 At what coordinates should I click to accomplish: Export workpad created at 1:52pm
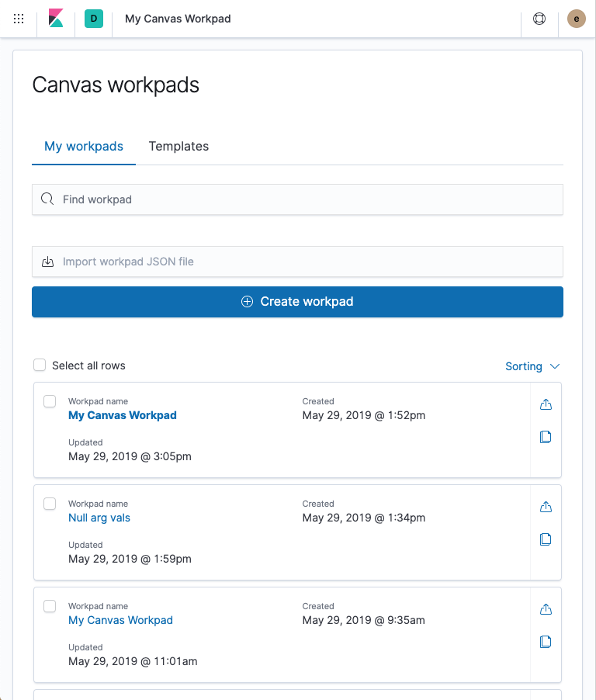pyautogui.click(x=546, y=404)
